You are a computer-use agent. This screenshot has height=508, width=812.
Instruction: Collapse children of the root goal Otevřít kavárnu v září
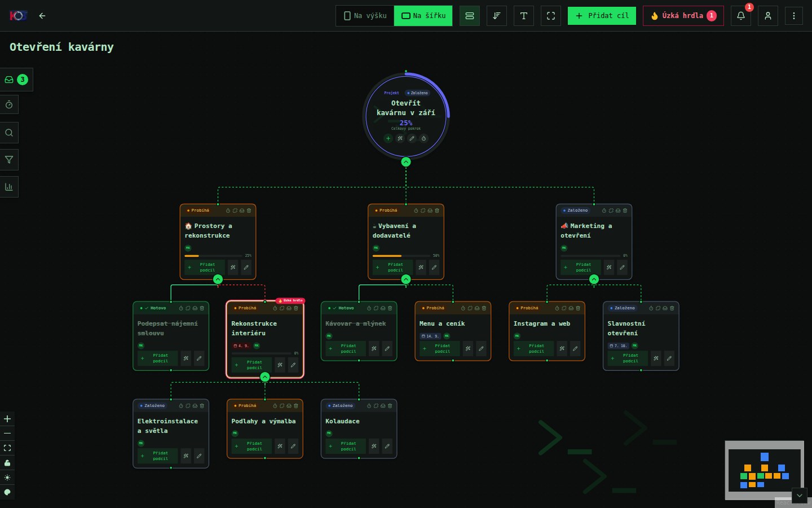(x=406, y=162)
